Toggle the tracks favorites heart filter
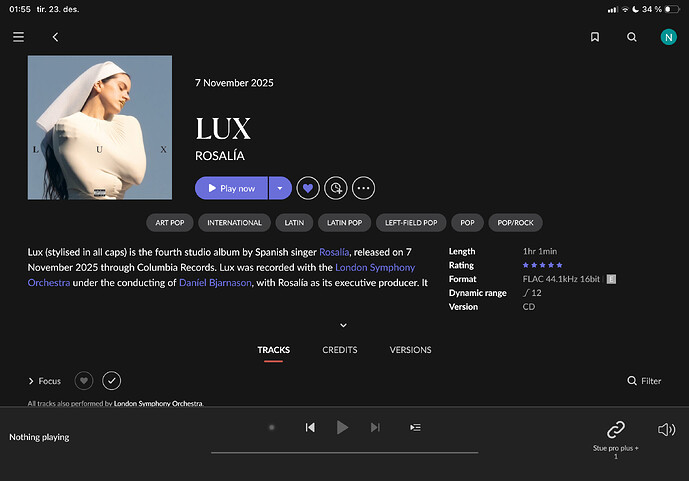 pyautogui.click(x=84, y=381)
